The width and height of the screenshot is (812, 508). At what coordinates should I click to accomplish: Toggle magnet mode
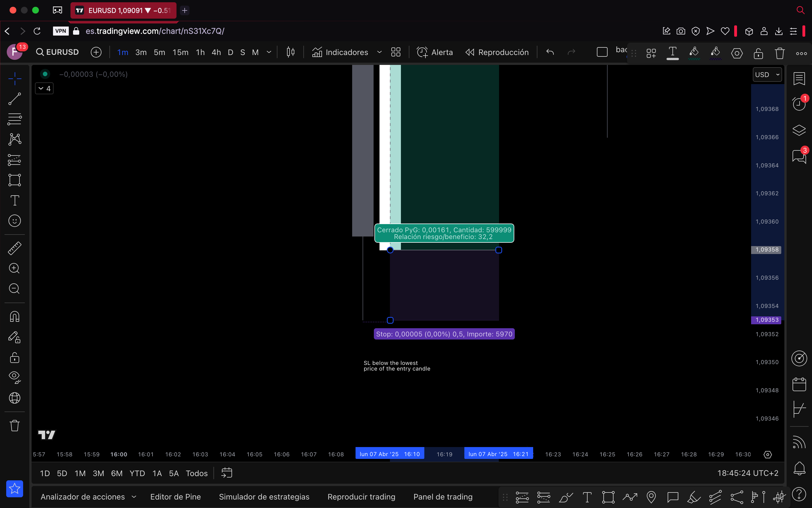pos(14,316)
